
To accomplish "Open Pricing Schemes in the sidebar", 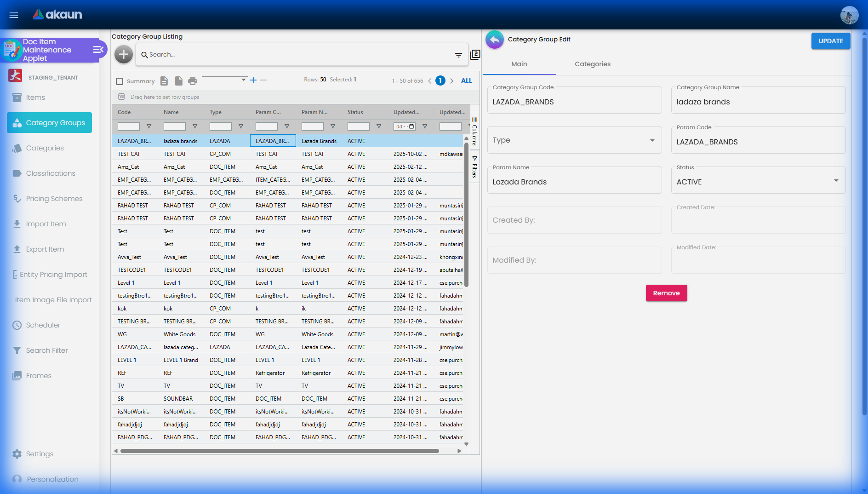I will click(x=54, y=199).
